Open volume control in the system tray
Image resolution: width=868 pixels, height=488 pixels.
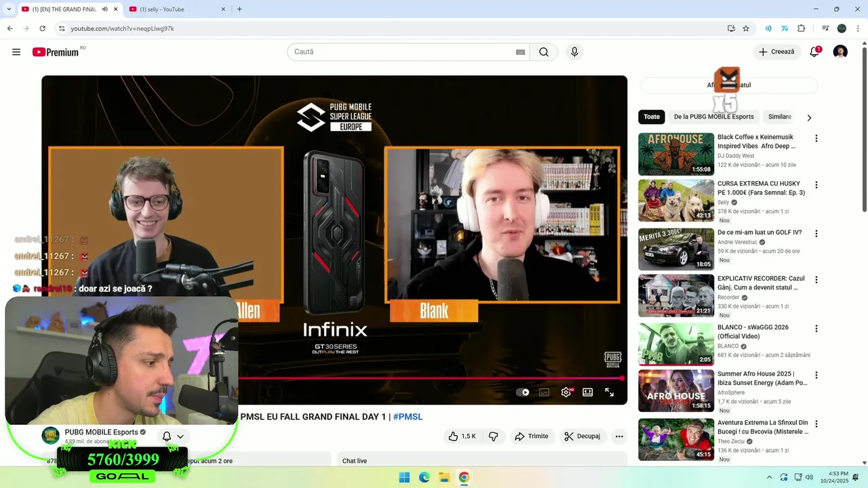click(x=809, y=477)
